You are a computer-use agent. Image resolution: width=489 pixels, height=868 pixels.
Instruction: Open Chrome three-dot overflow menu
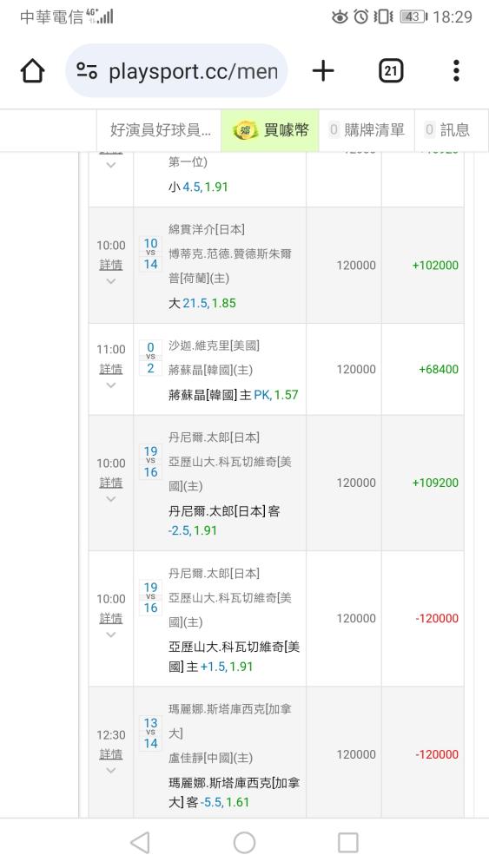click(x=456, y=71)
